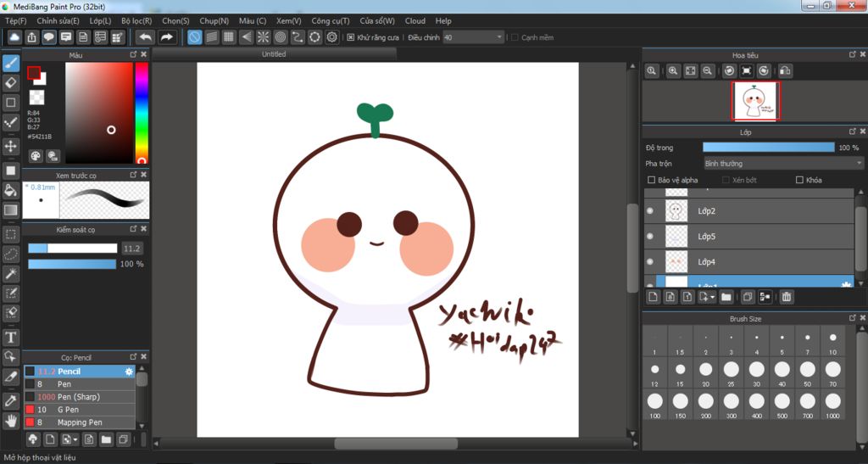Image resolution: width=868 pixels, height=464 pixels.
Task: Open the Bộ lọc(R) menu
Action: click(x=136, y=20)
